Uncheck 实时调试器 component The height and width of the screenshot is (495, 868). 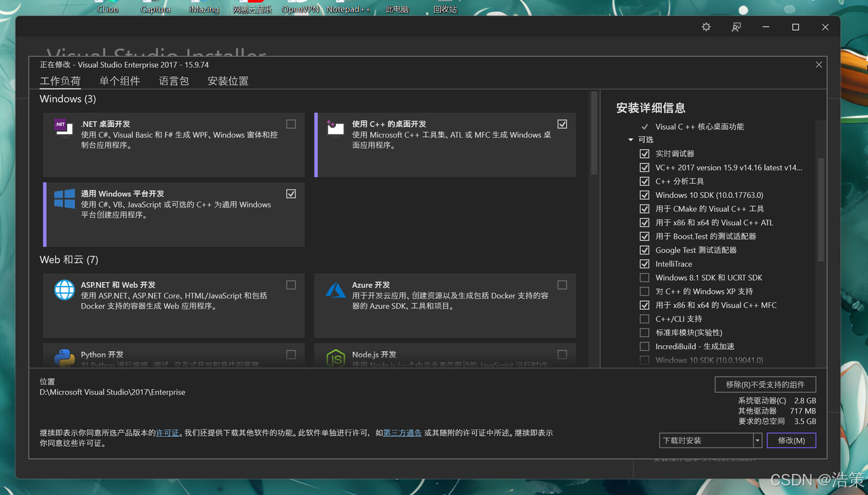point(644,154)
